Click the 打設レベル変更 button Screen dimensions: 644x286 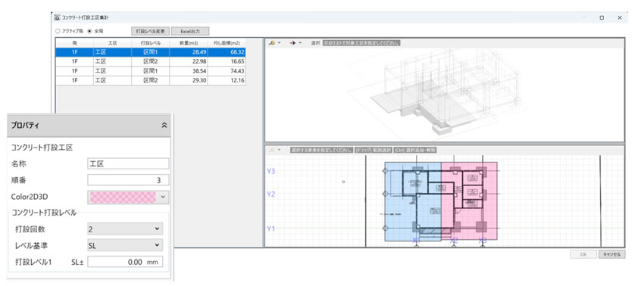(x=150, y=31)
